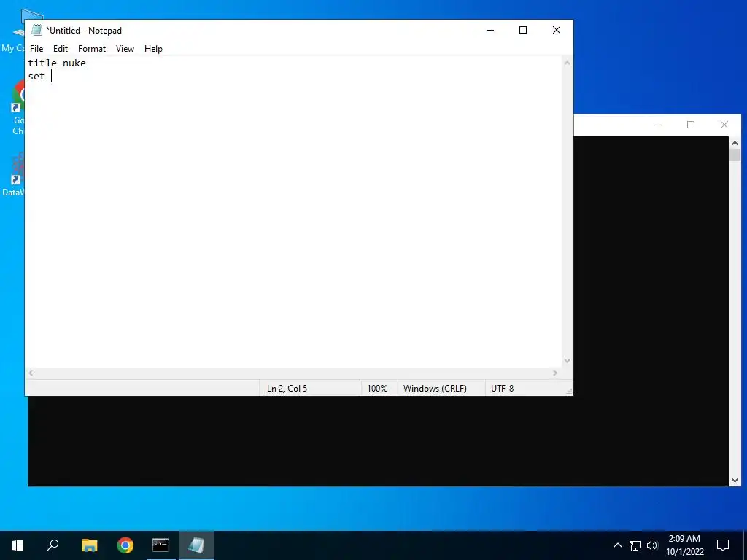Click the 'Ln 2, Col 5' status entry

tap(287, 389)
